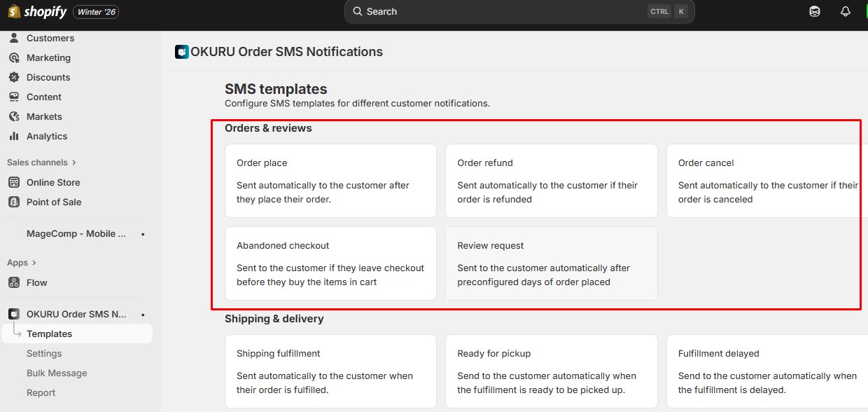Open the Order place SMS template

[330, 181]
